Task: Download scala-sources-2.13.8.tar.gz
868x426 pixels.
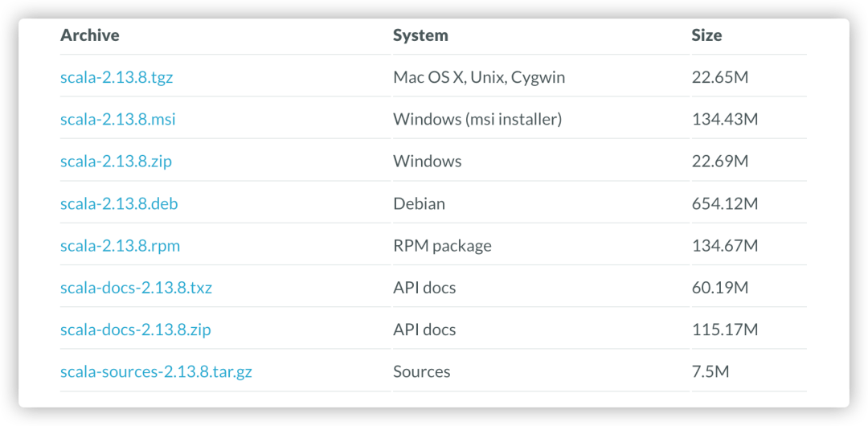Action: coord(156,371)
